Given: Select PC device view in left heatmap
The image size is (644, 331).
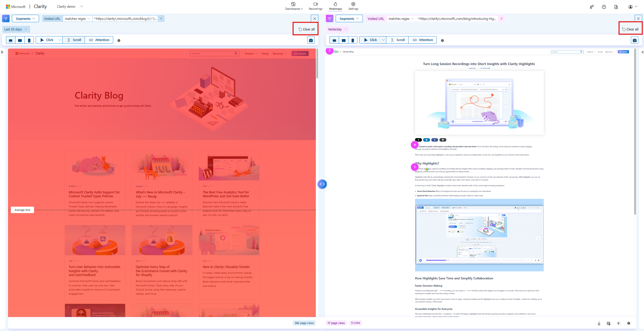Looking at the screenshot, I should point(11,40).
